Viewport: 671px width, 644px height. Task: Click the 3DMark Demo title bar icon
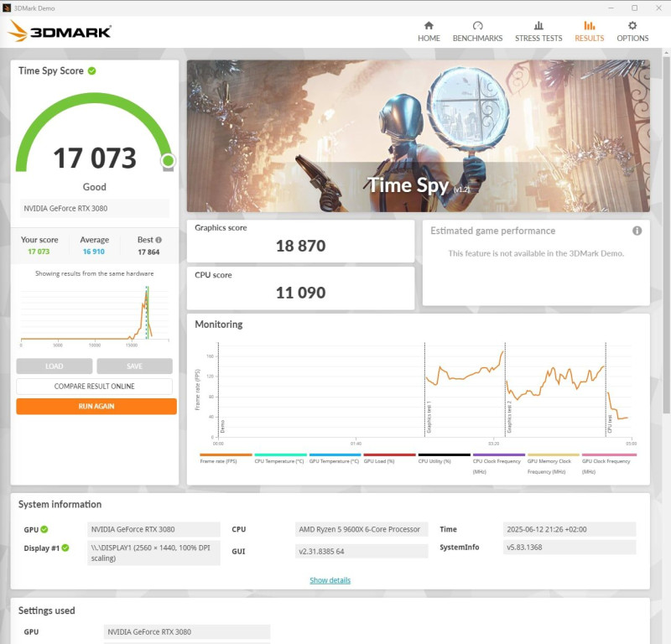(7, 8)
